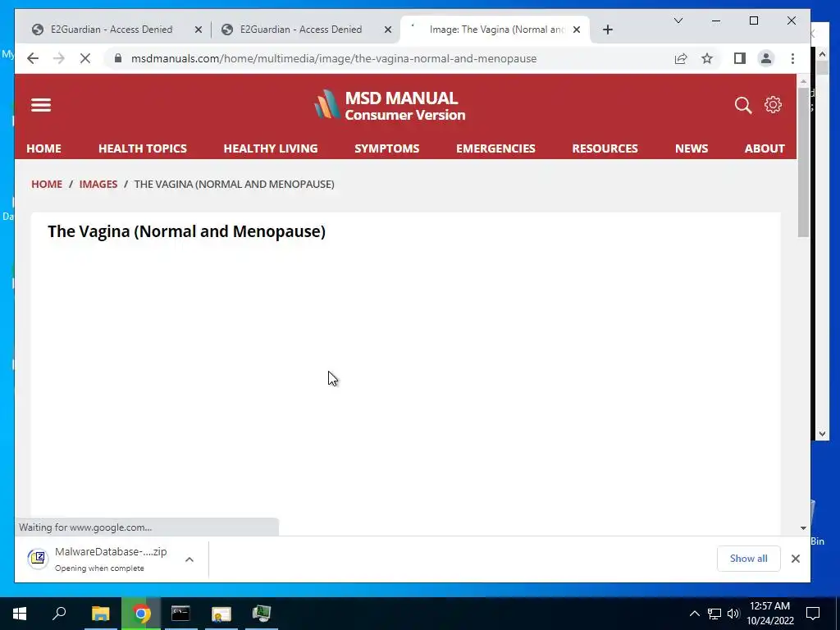Follow the HOME breadcrumb link

[x=47, y=184]
